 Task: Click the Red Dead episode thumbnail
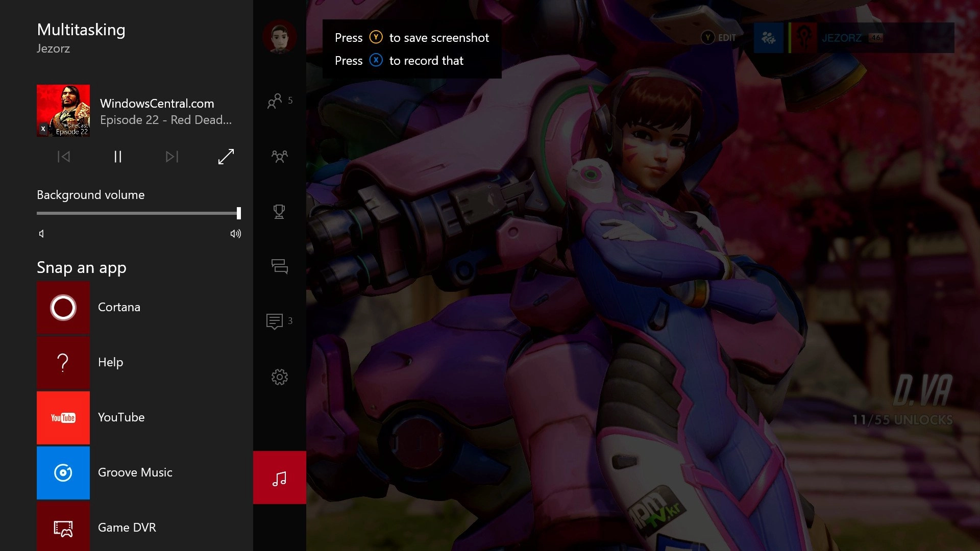(63, 111)
